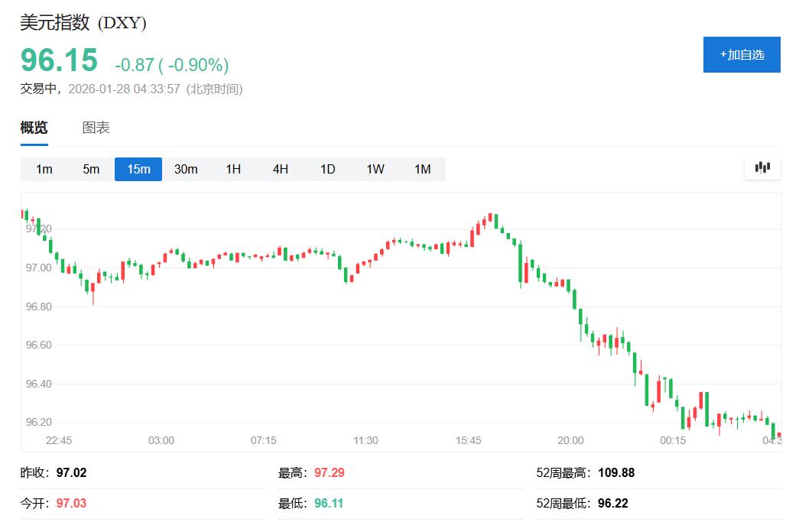786x532 pixels.
Task: Select the 5m interval option
Action: (91, 169)
